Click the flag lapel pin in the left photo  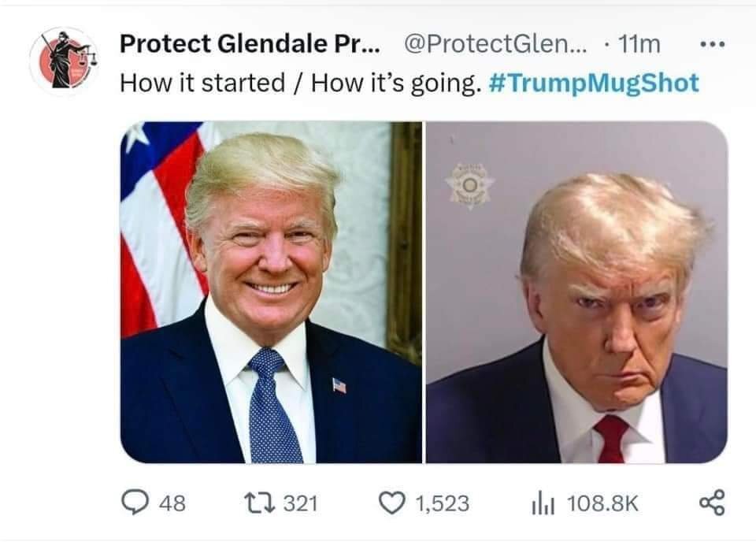tap(339, 386)
